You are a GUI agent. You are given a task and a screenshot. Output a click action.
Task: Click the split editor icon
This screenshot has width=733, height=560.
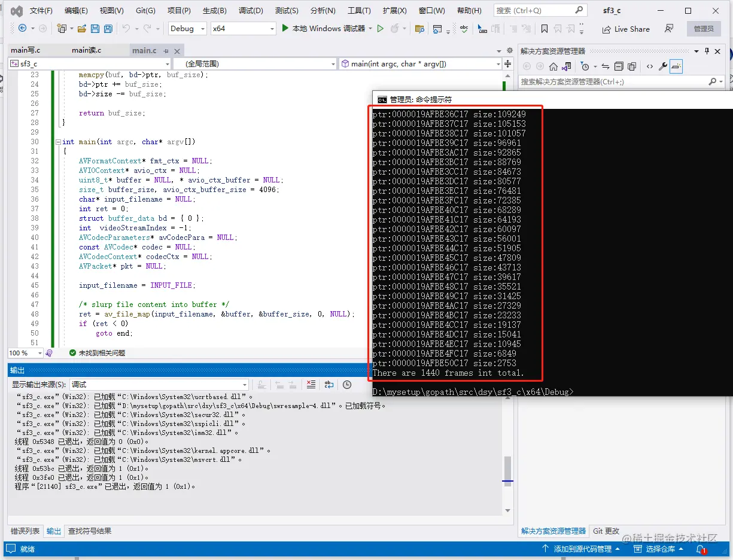coord(508,63)
